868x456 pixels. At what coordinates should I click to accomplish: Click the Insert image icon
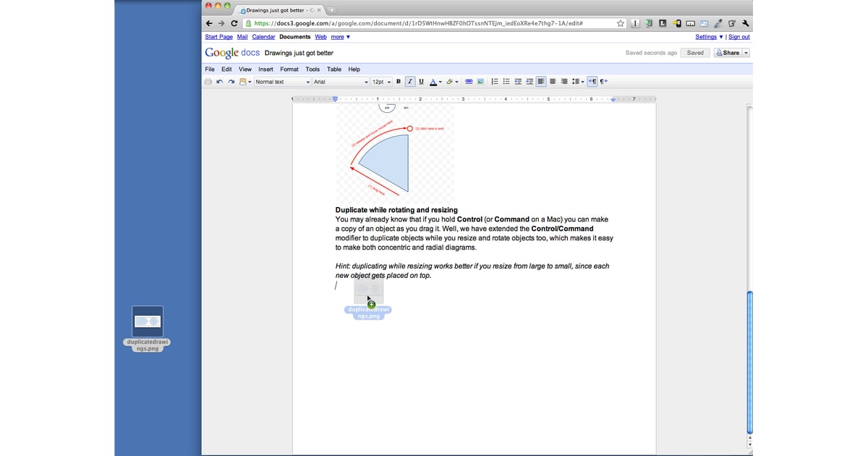480,82
